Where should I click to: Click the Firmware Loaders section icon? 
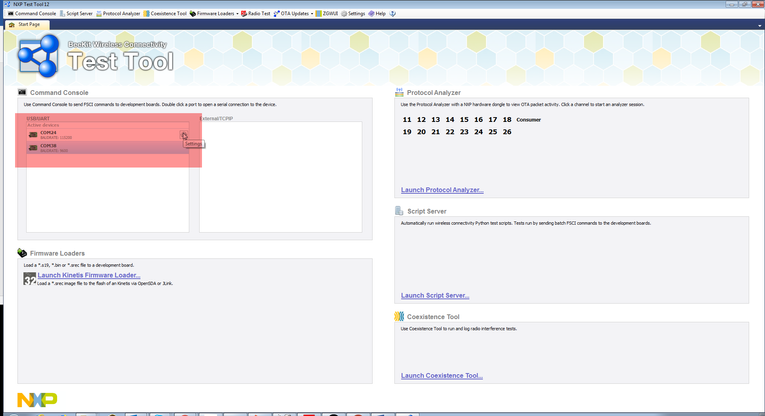(22, 253)
